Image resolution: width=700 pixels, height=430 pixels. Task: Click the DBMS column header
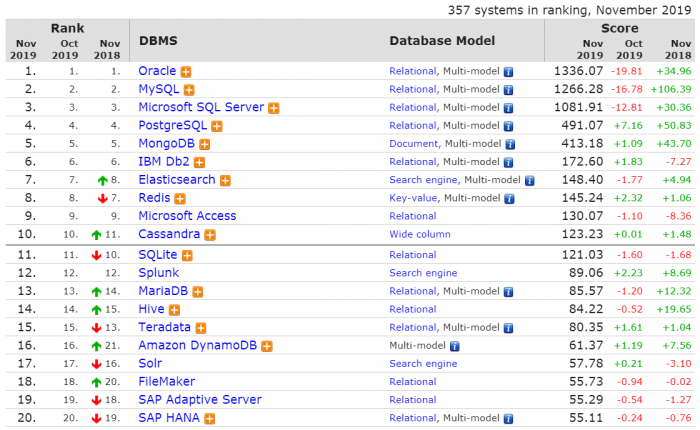tap(159, 41)
